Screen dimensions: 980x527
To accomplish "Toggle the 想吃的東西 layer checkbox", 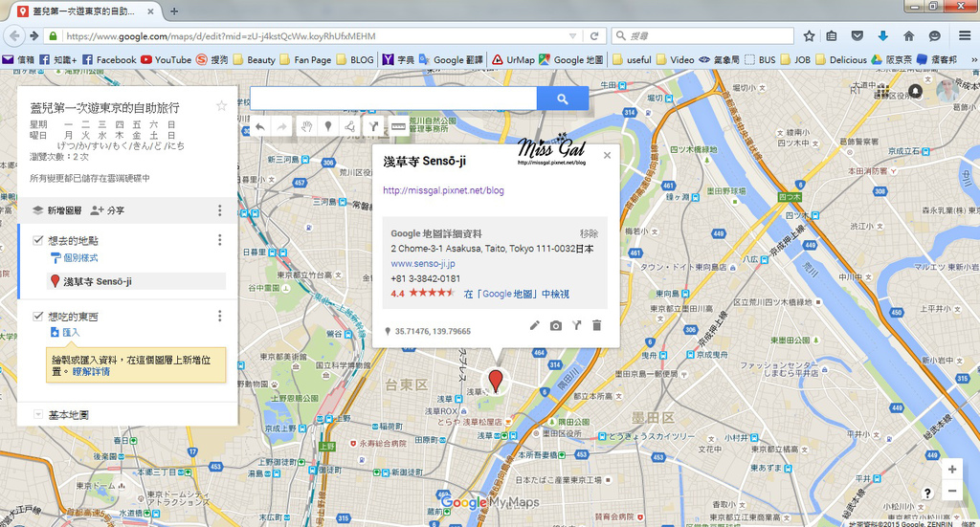I will [38, 316].
